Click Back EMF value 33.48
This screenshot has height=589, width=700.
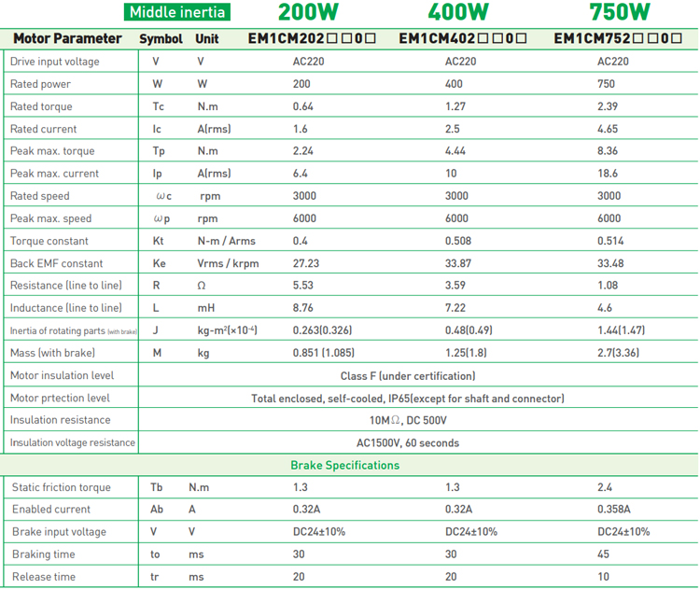tap(610, 263)
